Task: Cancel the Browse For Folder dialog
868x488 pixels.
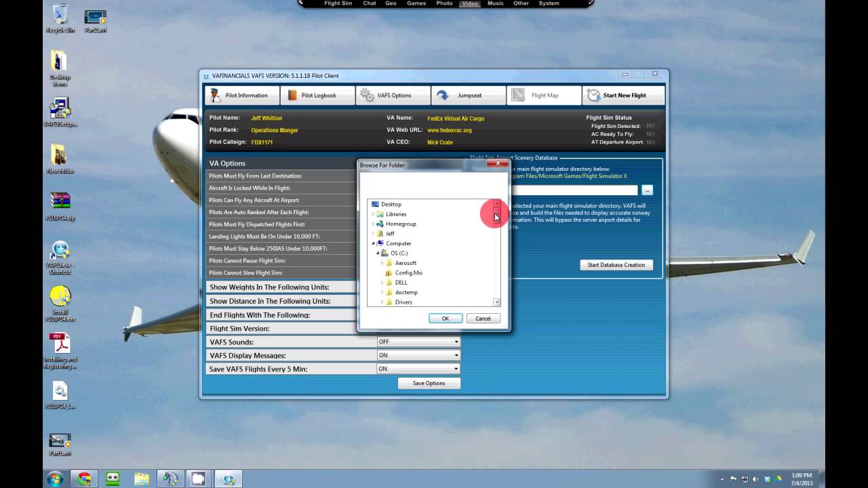Action: click(x=483, y=319)
